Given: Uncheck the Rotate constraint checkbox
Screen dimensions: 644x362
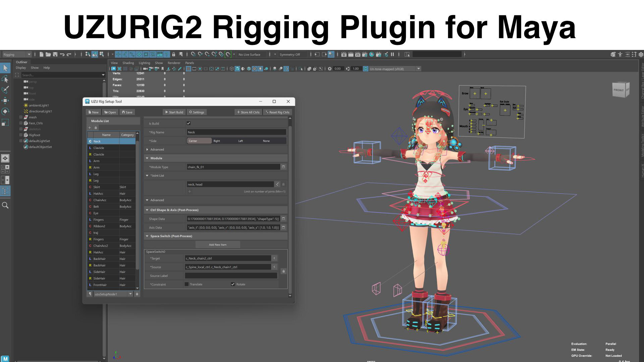Looking at the screenshot, I should tap(233, 284).
